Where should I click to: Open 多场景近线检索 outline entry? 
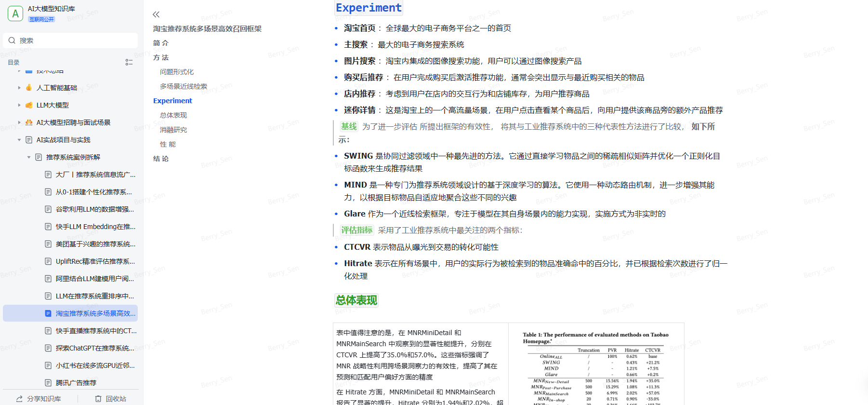pos(184,86)
